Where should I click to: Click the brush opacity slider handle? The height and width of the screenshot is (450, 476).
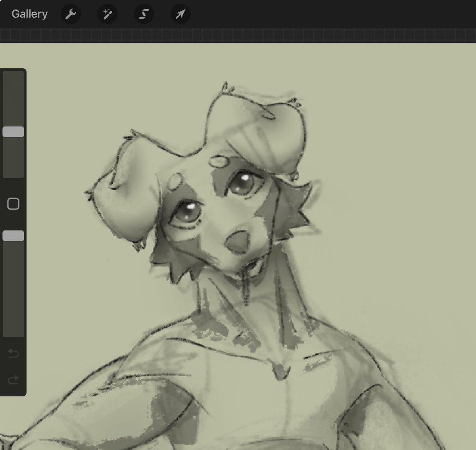click(x=13, y=236)
